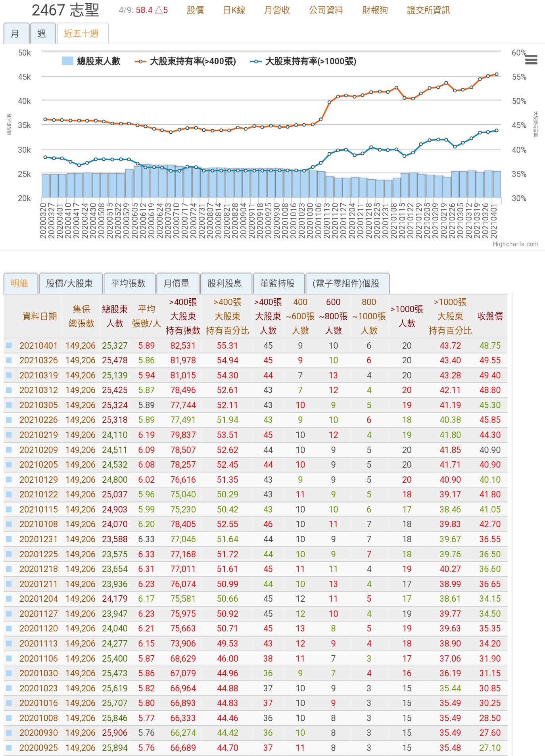Viewport: 545px width, 756px height.
Task: Click the blue square beside 20210401 row
Action: point(9,345)
